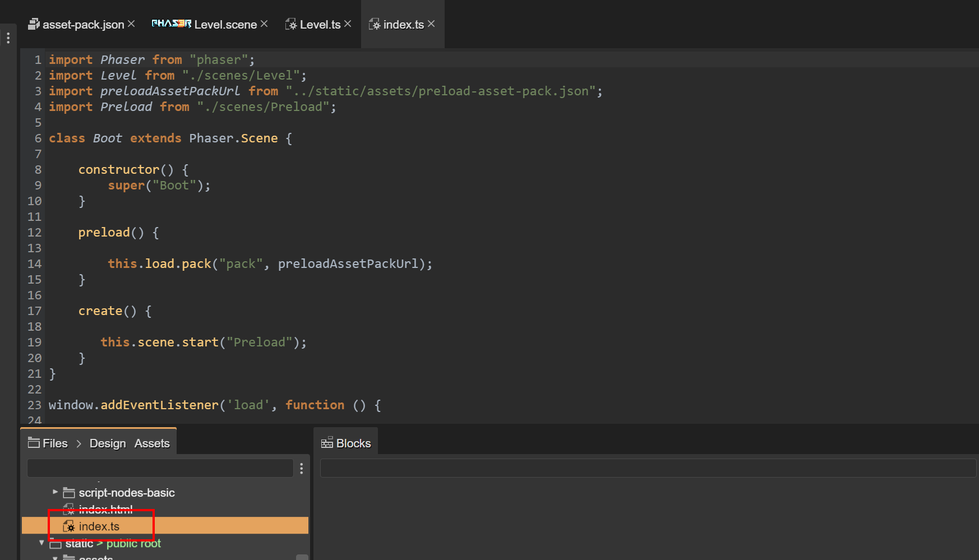Click the index.ts file icon in tree

68,526
